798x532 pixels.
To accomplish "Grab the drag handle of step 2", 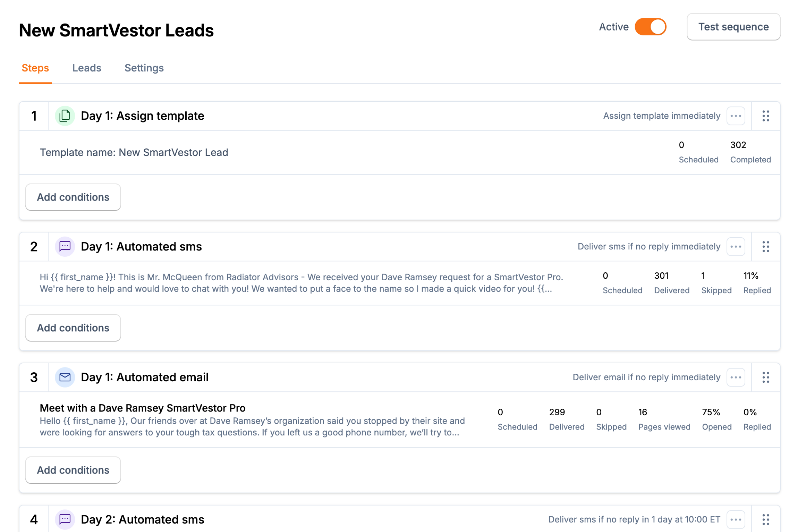I will pyautogui.click(x=765, y=247).
